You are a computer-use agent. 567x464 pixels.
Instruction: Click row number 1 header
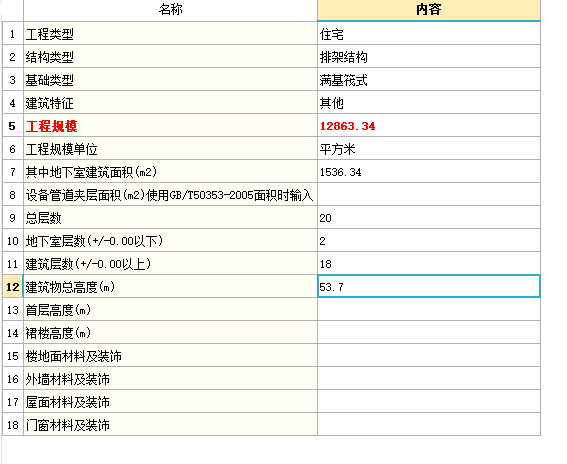[x=13, y=34]
